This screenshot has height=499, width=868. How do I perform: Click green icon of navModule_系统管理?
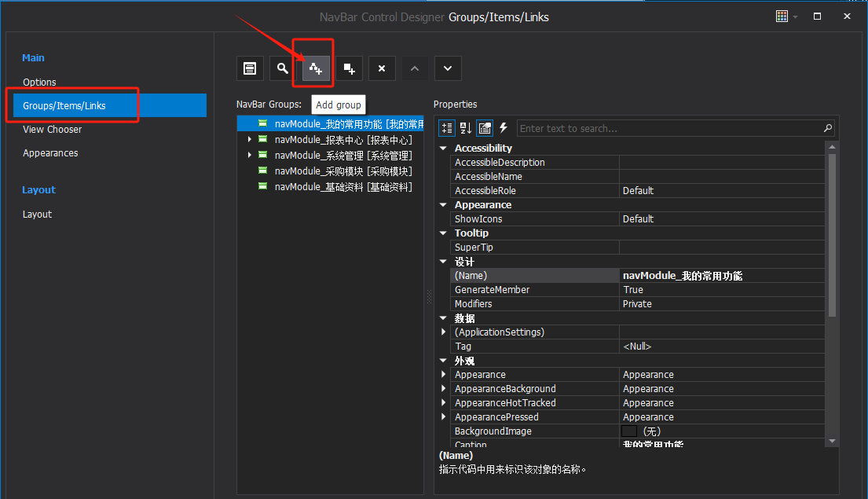tap(263, 155)
